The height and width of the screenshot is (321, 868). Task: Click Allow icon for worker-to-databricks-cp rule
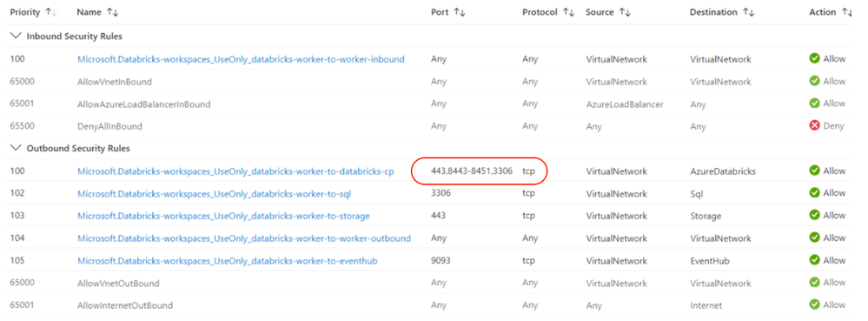pyautogui.click(x=814, y=171)
